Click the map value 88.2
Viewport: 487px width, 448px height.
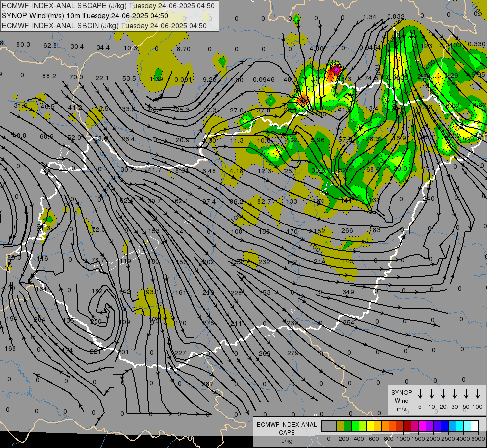tap(49, 76)
